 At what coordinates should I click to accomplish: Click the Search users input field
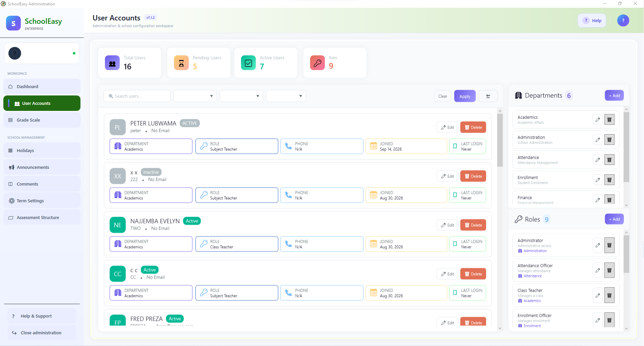click(137, 96)
